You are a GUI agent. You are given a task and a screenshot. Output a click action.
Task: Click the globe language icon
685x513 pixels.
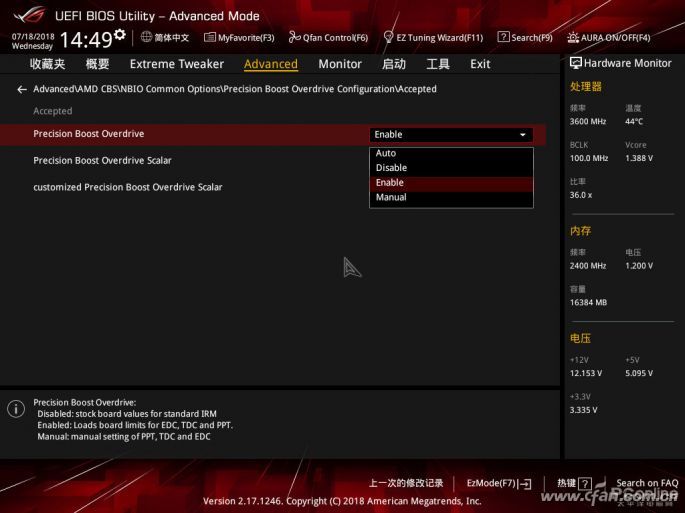(146, 37)
